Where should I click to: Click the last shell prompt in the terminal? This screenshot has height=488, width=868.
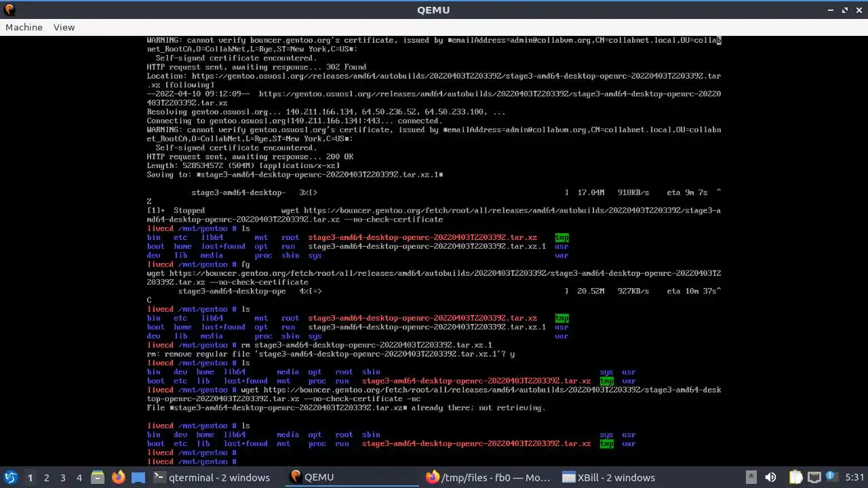click(191, 462)
